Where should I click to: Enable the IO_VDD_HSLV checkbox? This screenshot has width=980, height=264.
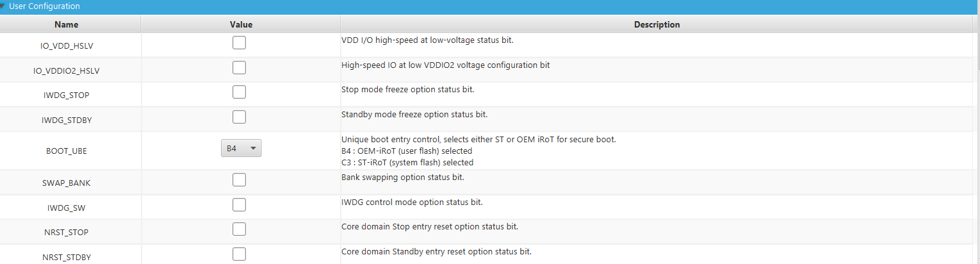[239, 43]
